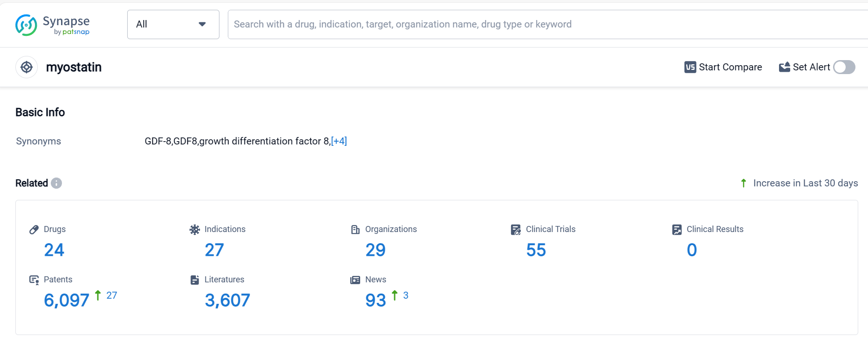The height and width of the screenshot is (342, 868).
Task: Click the News newspaper icon
Action: click(355, 280)
